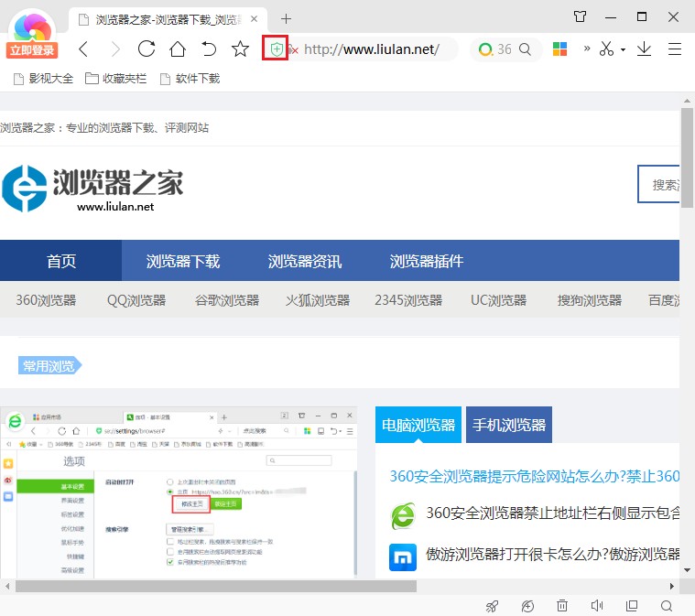Open the 谷歌浏览器 category link

click(227, 300)
